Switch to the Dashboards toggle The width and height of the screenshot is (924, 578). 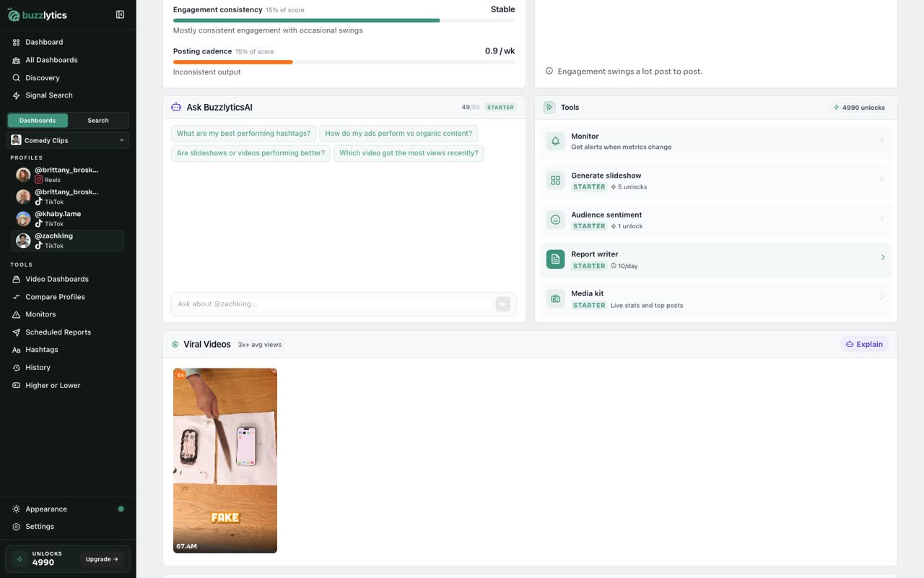click(38, 121)
